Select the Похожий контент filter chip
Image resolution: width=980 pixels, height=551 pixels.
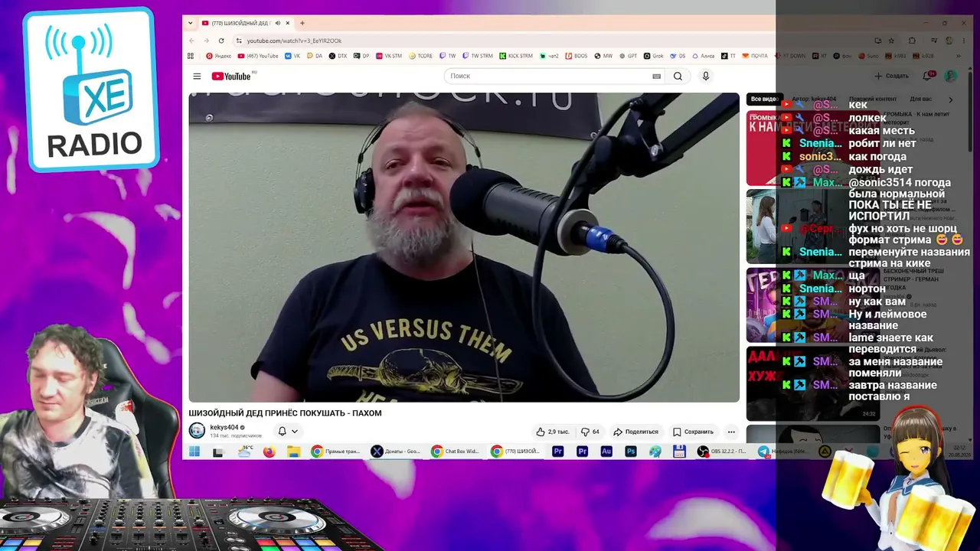873,99
